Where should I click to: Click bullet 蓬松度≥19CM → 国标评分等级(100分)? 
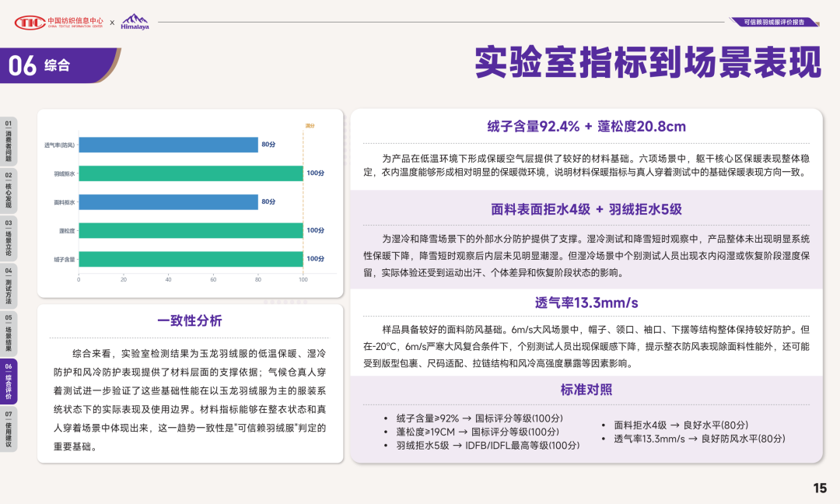click(x=478, y=432)
